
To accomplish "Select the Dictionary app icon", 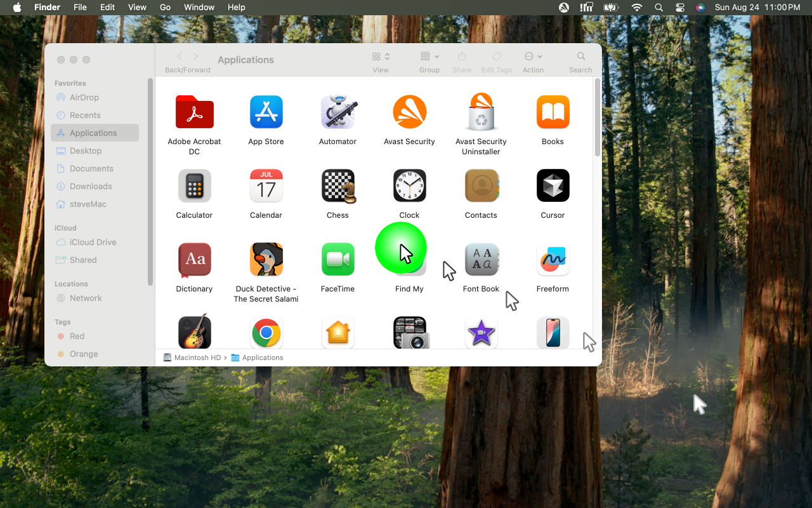I will coord(194,259).
